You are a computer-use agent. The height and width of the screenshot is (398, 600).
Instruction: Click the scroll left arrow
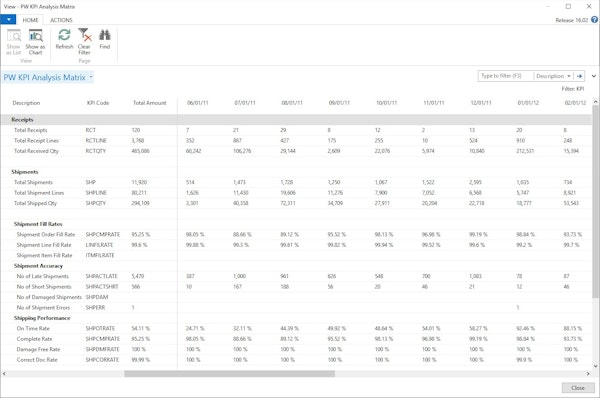pyautogui.click(x=4, y=374)
